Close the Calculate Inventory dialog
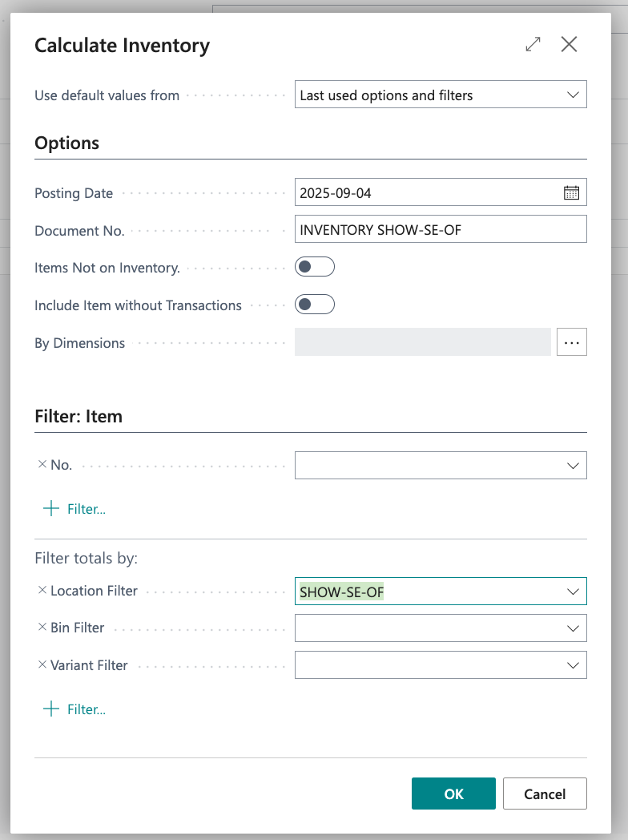 pyautogui.click(x=569, y=45)
